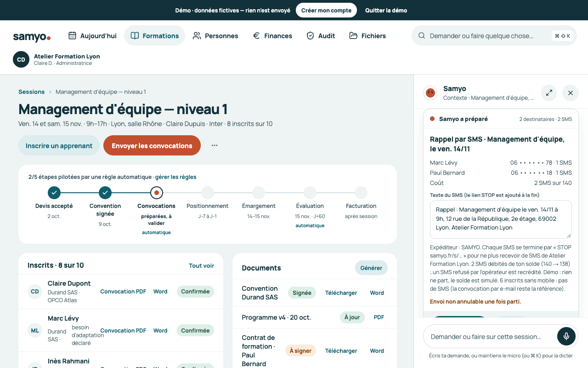Click Générer in Documents
This screenshot has width=588, height=368.
point(371,268)
